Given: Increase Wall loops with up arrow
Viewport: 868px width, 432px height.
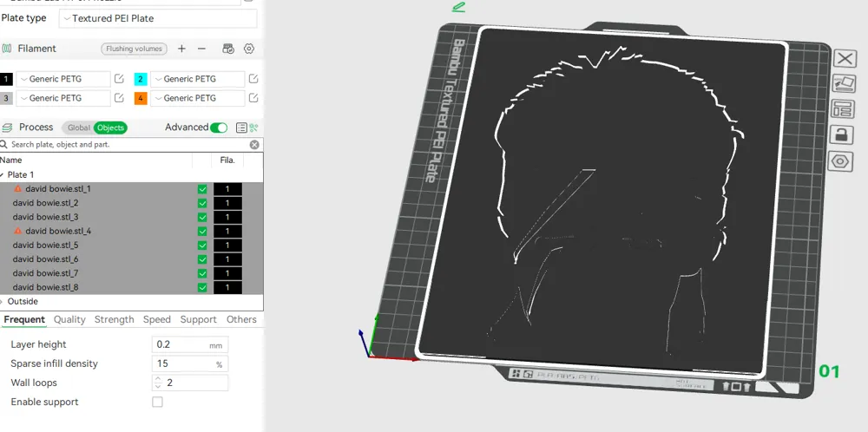Looking at the screenshot, I should (158, 379).
